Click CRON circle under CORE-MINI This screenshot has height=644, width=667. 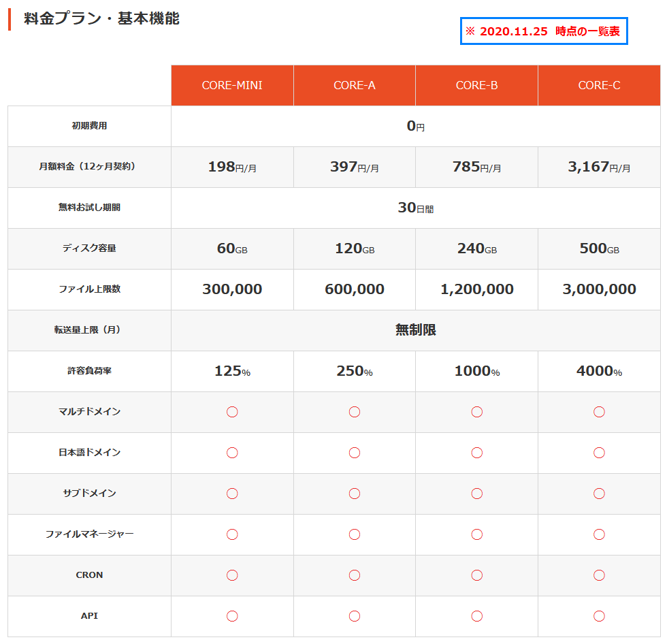(x=232, y=575)
